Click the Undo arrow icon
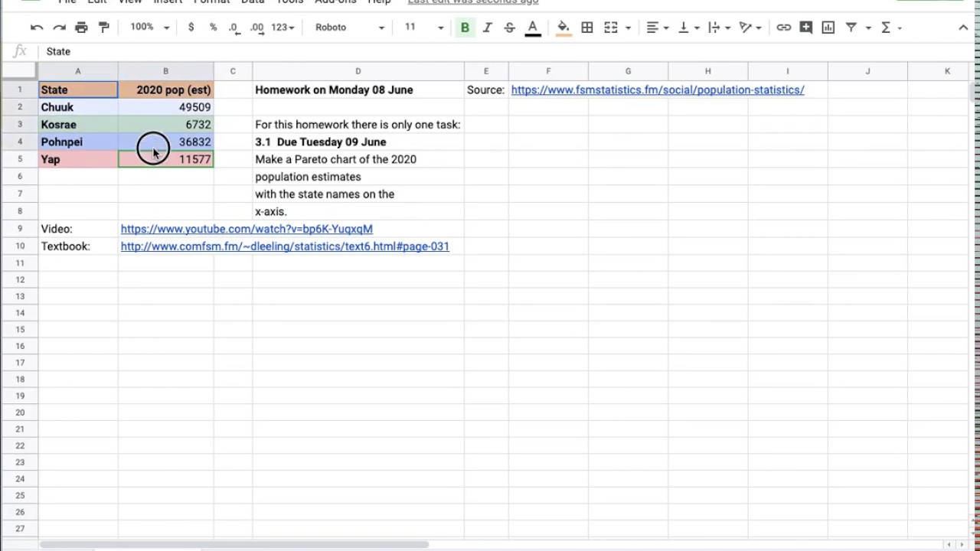Image resolution: width=980 pixels, height=551 pixels. (36, 28)
